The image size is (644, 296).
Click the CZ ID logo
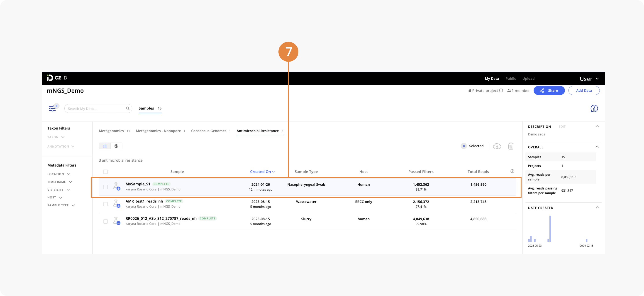click(x=57, y=78)
